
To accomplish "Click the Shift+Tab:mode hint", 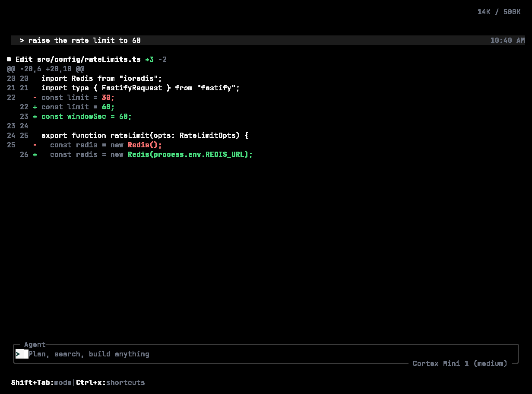I will (x=41, y=382).
